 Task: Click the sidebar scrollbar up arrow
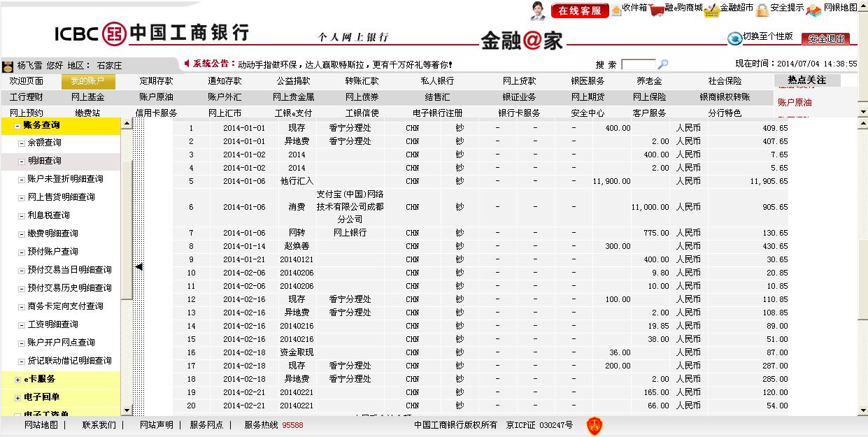(x=127, y=124)
